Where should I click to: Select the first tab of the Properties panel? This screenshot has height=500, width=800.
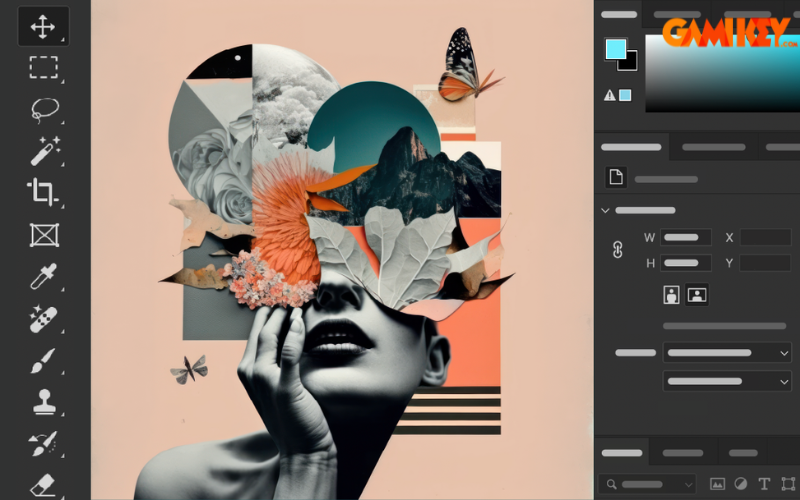[631, 147]
